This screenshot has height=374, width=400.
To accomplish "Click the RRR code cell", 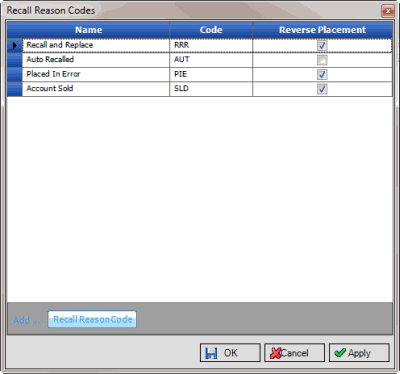I will (x=211, y=45).
